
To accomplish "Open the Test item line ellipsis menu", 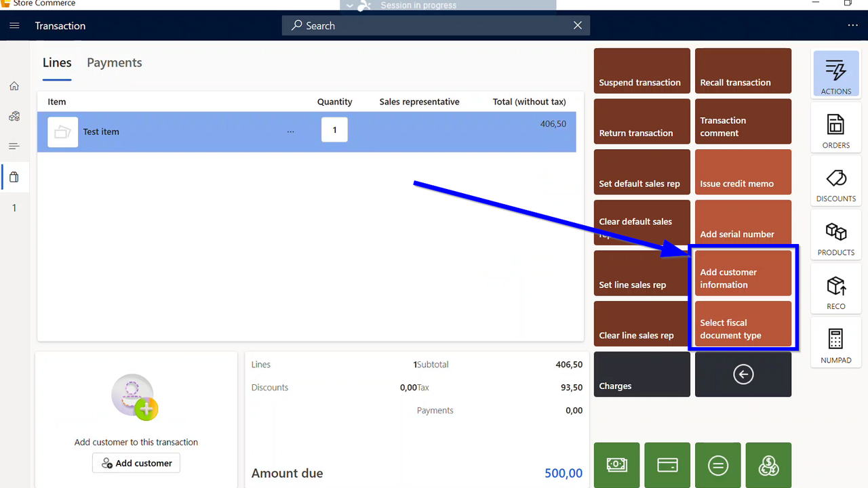I will point(291,131).
